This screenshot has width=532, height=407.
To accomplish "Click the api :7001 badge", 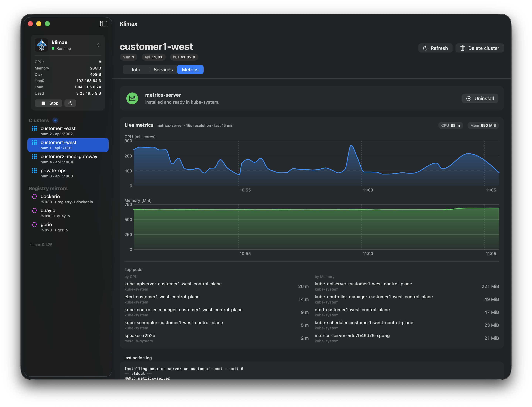I will click(154, 57).
